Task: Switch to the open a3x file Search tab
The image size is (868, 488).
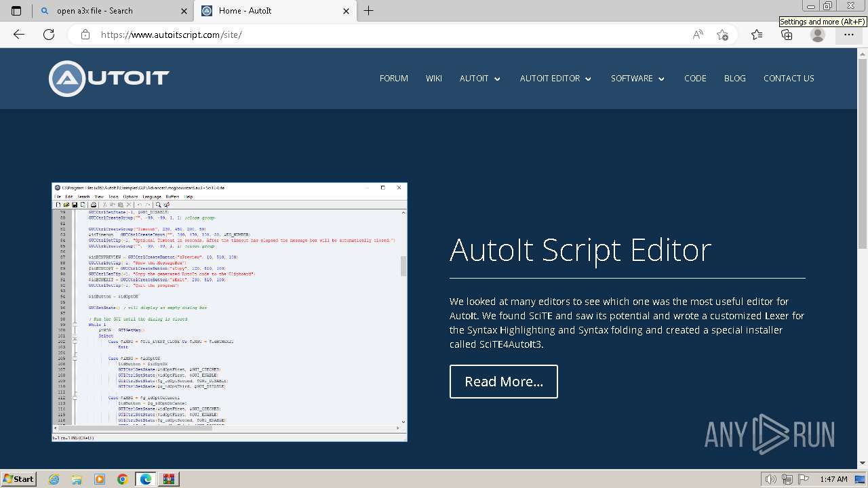Action: [113, 11]
